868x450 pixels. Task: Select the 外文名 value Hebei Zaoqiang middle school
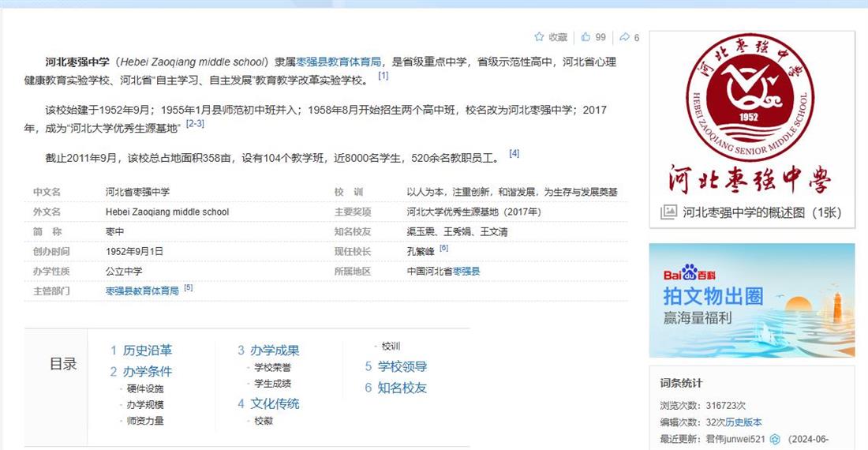pyautogui.click(x=167, y=212)
